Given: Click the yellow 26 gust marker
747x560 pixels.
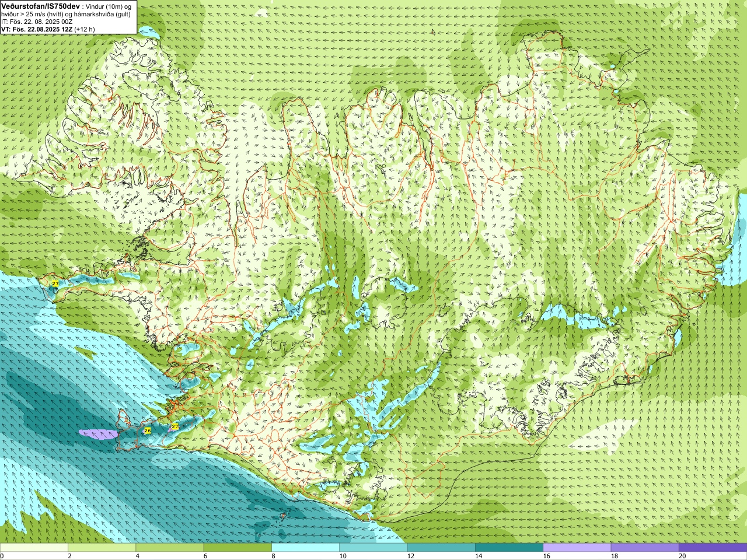Looking at the screenshot, I should tap(148, 430).
